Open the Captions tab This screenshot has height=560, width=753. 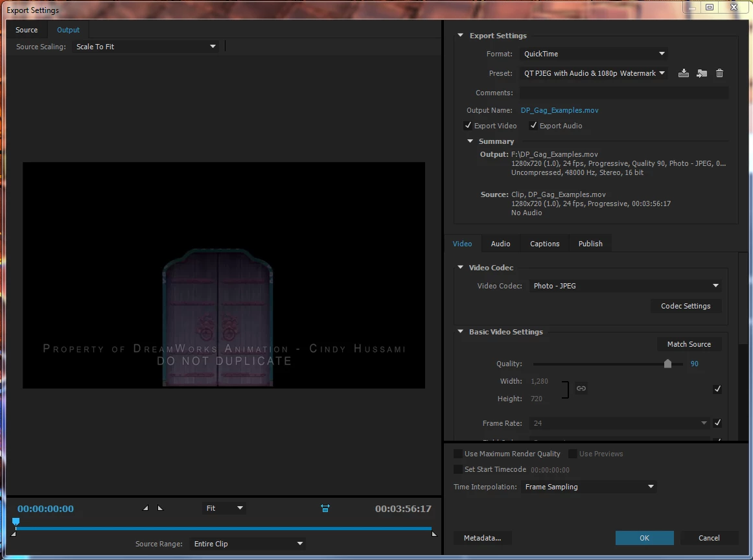click(544, 244)
